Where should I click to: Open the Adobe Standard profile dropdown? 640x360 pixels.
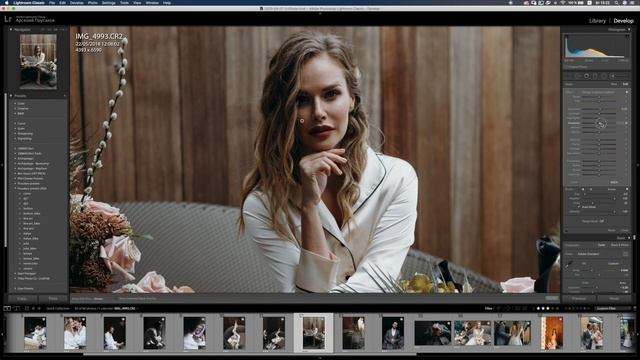(x=589, y=254)
